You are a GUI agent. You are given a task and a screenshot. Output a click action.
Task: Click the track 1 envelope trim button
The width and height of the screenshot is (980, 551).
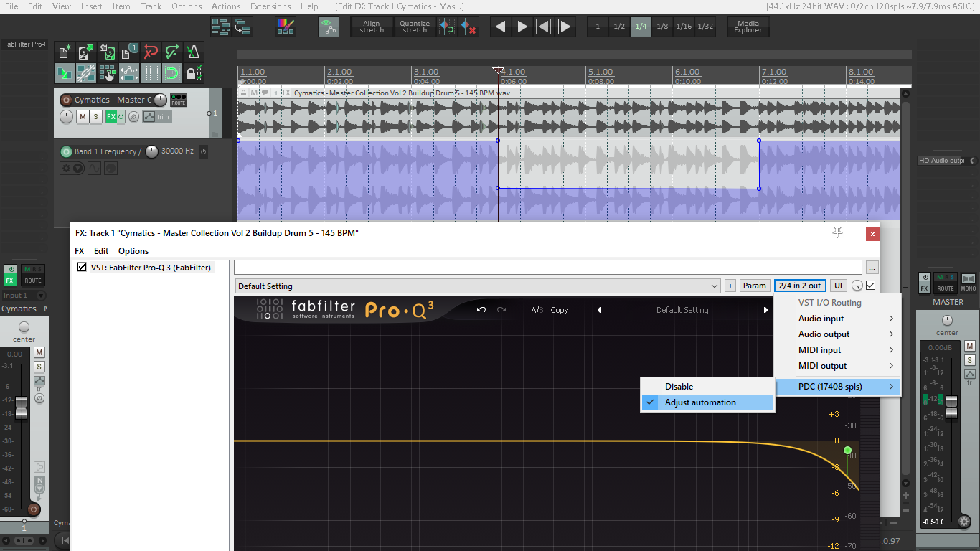(x=157, y=117)
